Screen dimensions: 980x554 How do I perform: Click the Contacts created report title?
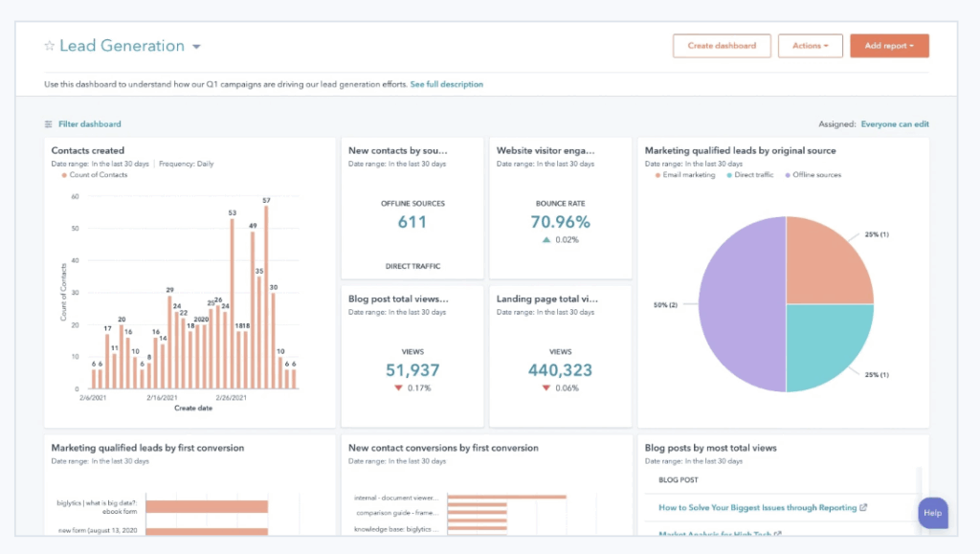(x=87, y=150)
